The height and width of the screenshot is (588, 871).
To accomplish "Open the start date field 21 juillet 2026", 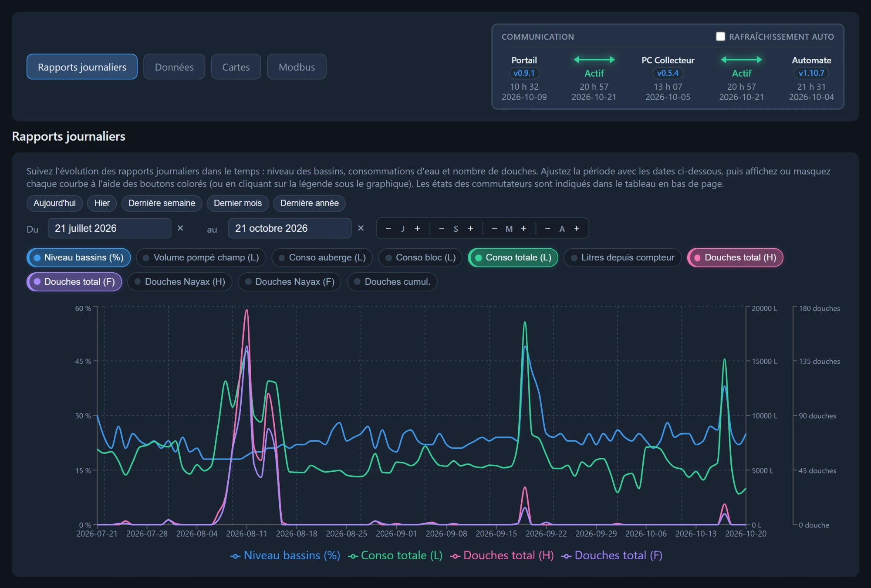I will click(x=109, y=228).
